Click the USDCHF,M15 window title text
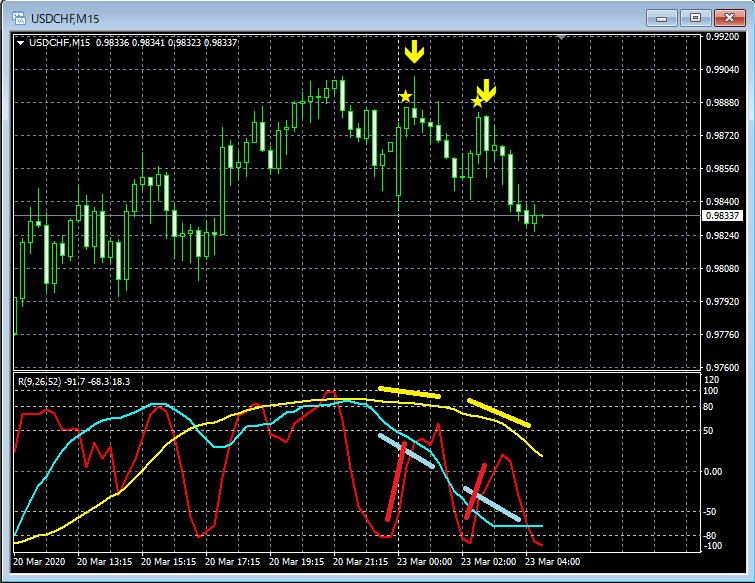The image size is (755, 583). (65, 19)
